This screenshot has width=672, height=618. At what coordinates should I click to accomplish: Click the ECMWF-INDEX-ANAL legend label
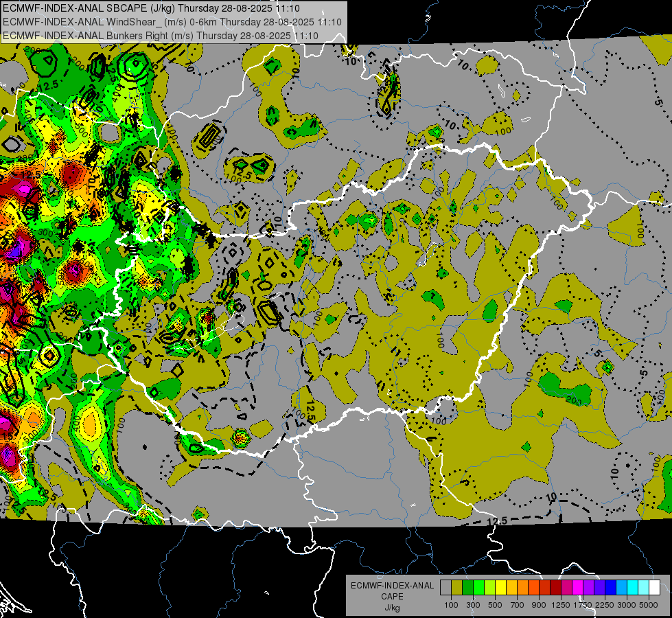[392, 586]
